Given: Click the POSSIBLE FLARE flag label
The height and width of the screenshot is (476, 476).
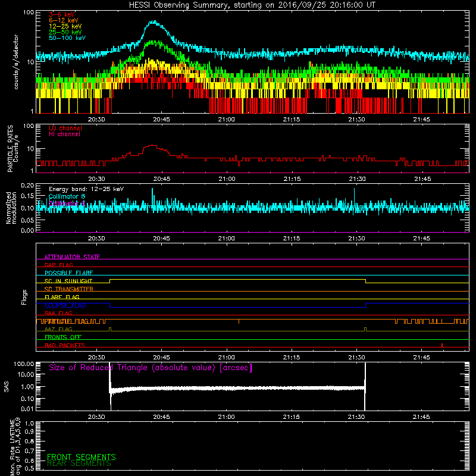Looking at the screenshot, I should coord(68,273).
